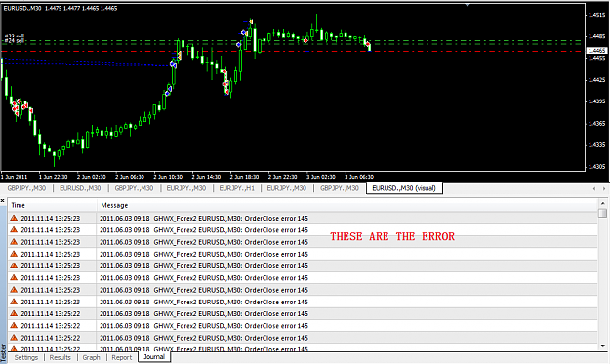Open the EURJPY.,H1 chart tab
This screenshot has width=610, height=364.
point(236,188)
